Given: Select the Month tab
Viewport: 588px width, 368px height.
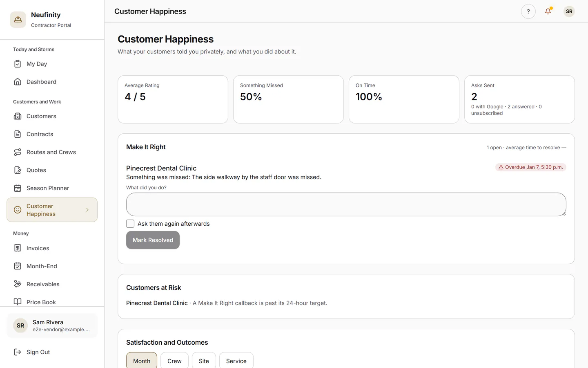Looking at the screenshot, I should coord(142,361).
